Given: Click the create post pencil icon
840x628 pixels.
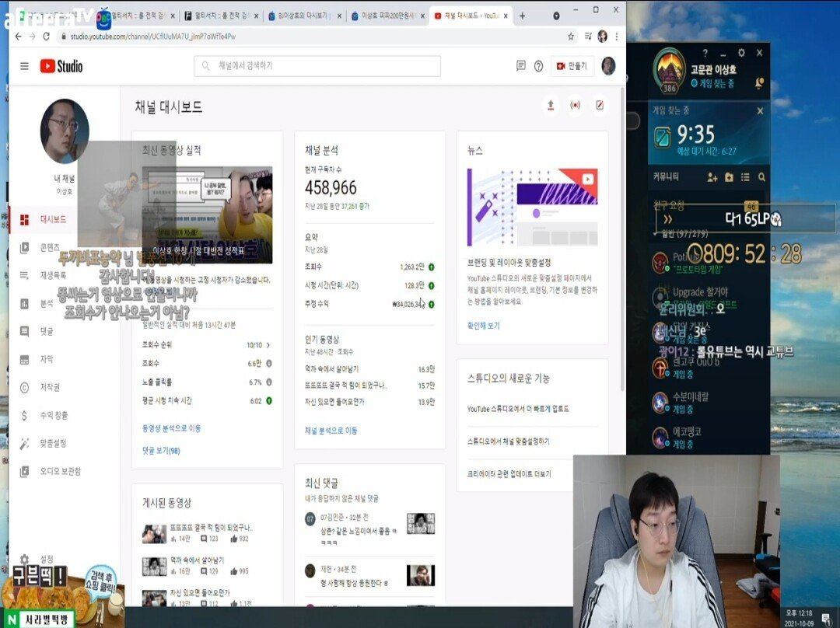Looking at the screenshot, I should (600, 105).
